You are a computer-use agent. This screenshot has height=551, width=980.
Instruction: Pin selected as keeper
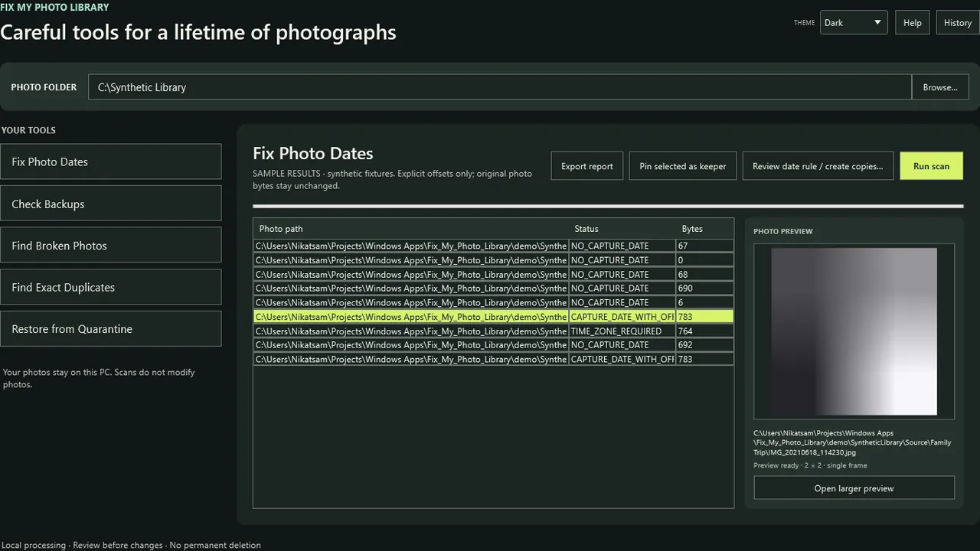pos(683,166)
